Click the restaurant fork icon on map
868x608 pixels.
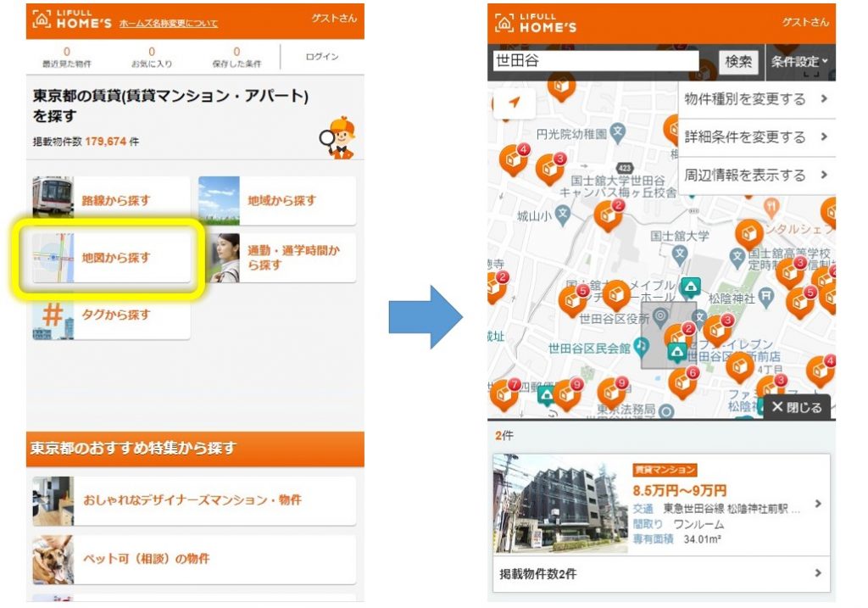point(771,208)
